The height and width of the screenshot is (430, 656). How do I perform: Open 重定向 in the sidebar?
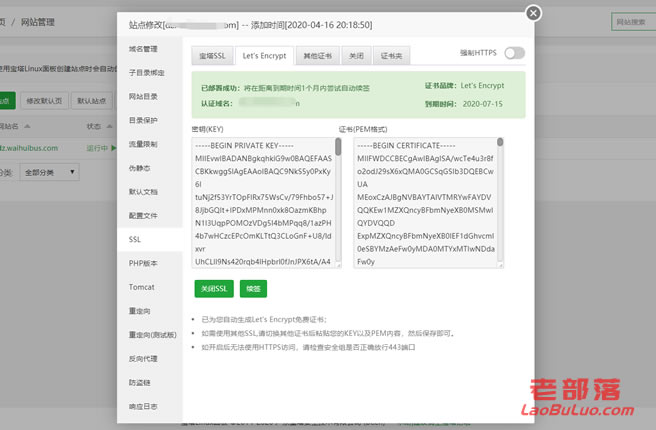coord(139,311)
